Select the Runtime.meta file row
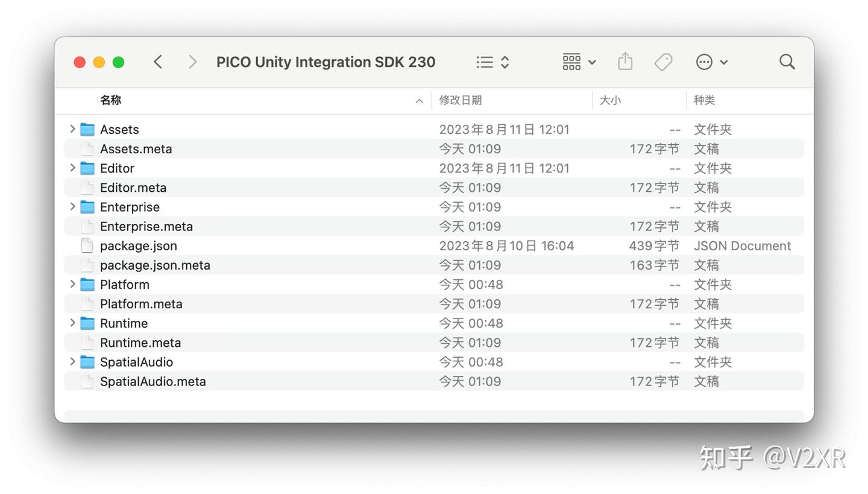 (140, 343)
